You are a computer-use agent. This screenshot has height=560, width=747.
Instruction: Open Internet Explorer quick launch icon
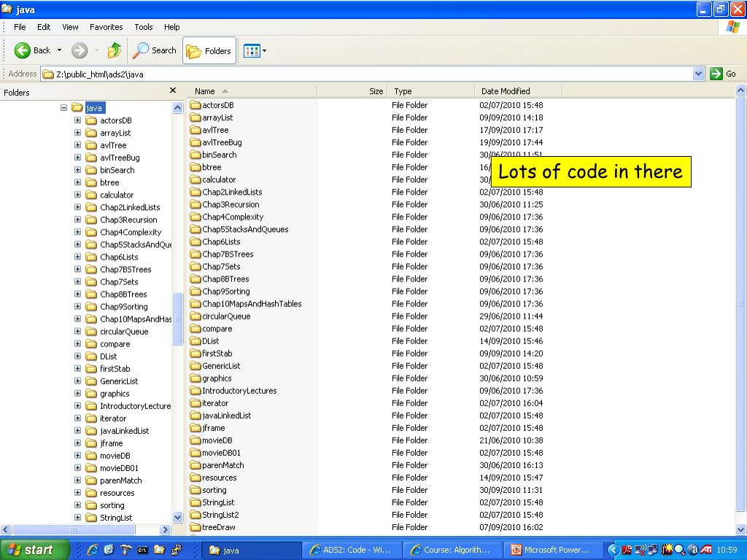tap(93, 550)
